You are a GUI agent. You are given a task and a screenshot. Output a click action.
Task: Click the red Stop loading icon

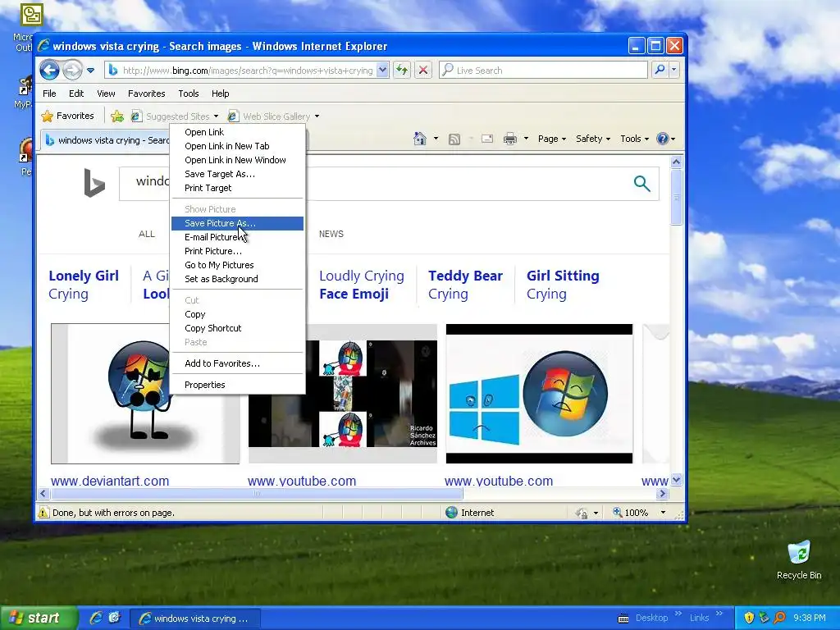[x=423, y=70]
